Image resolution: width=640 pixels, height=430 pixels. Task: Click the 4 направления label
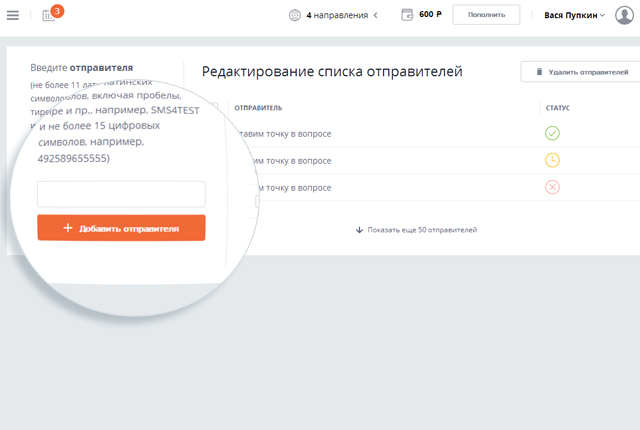tap(337, 15)
